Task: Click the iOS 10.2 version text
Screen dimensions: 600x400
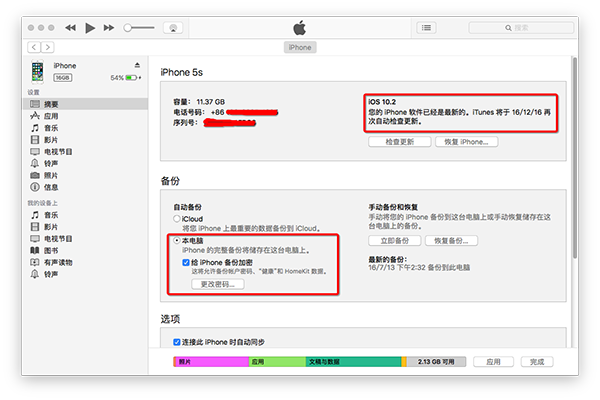Action: (x=382, y=102)
